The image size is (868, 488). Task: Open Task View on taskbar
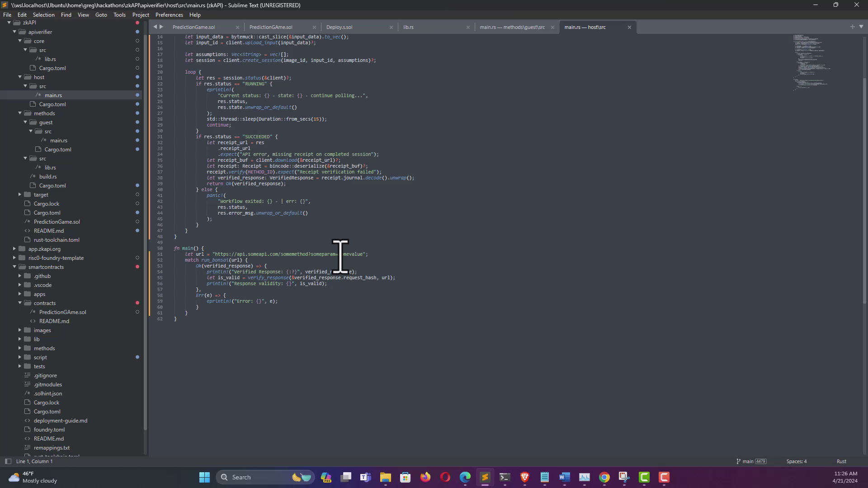[x=346, y=477]
